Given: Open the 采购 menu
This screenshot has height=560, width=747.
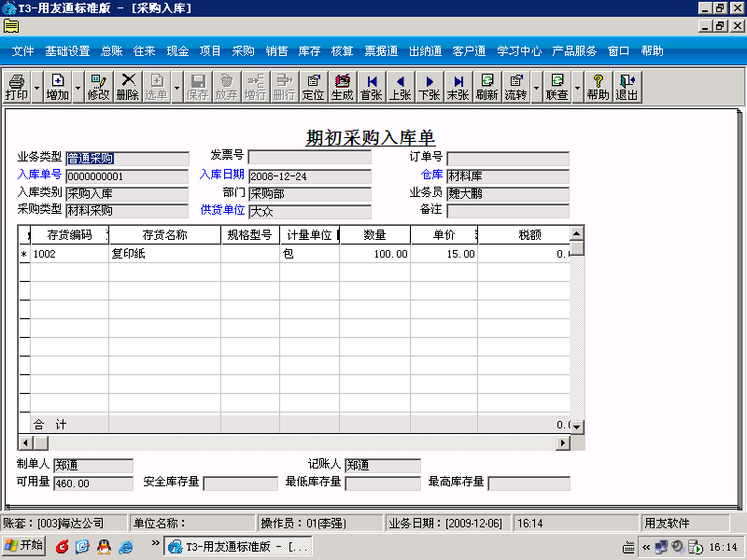Looking at the screenshot, I should 243,51.
